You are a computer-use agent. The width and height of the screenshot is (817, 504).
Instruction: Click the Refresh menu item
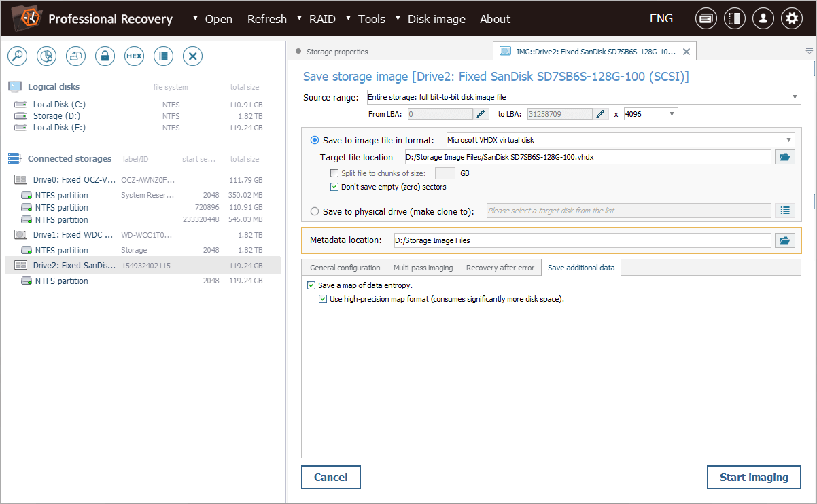pos(267,19)
